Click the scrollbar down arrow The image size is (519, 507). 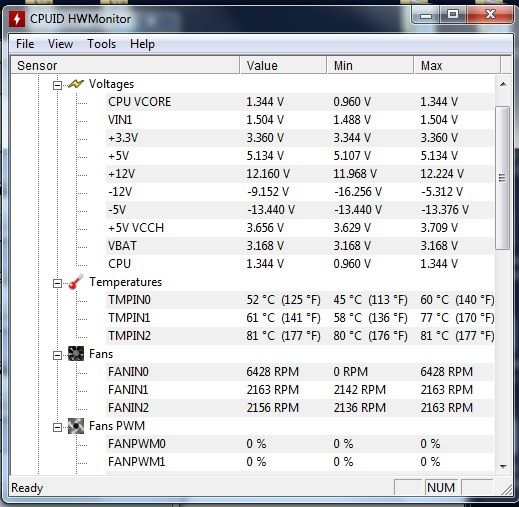[x=503, y=466]
